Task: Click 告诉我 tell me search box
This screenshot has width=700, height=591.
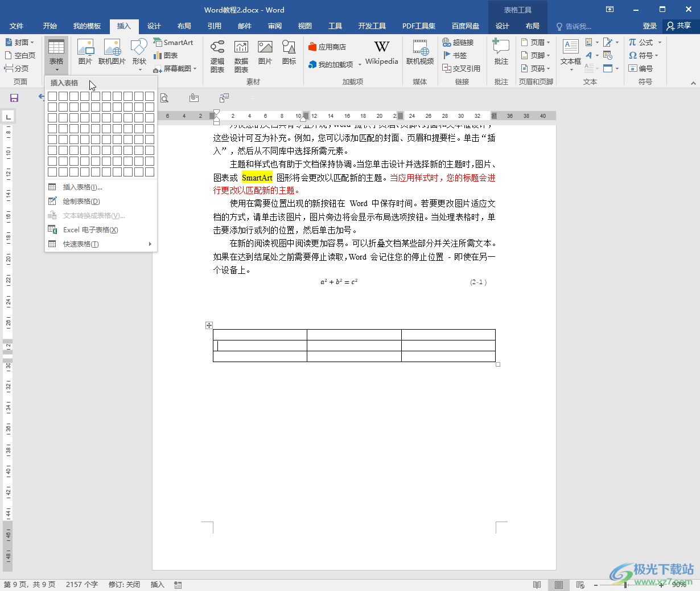Action: point(575,26)
